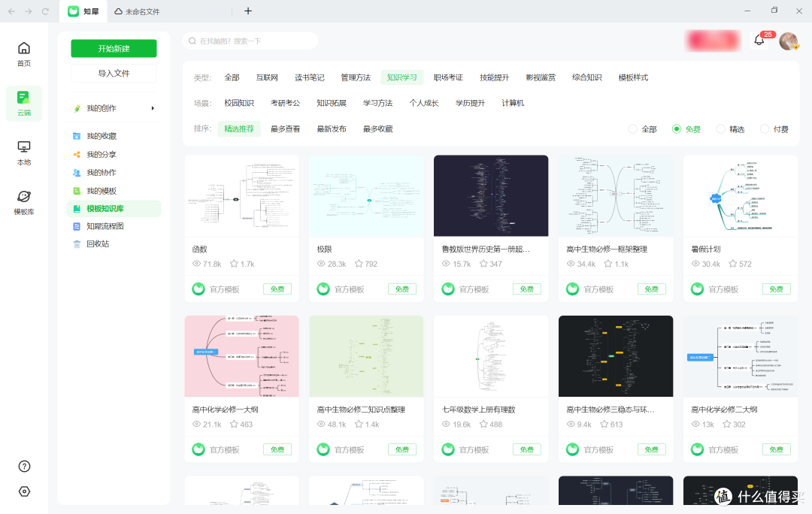Viewport: 812px width, 514px height.
Task: Open settings hexagon icon at sidebar bottom
Action: pos(24,491)
